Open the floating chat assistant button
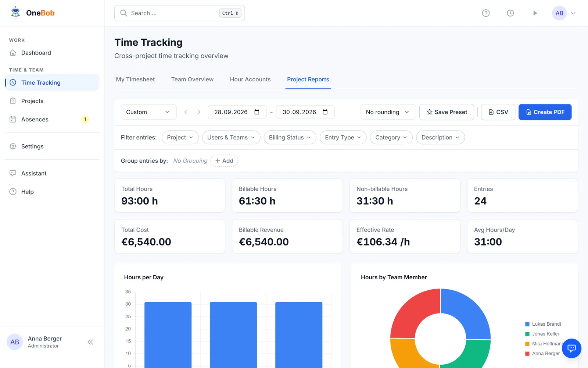588x368 pixels. 571,348
